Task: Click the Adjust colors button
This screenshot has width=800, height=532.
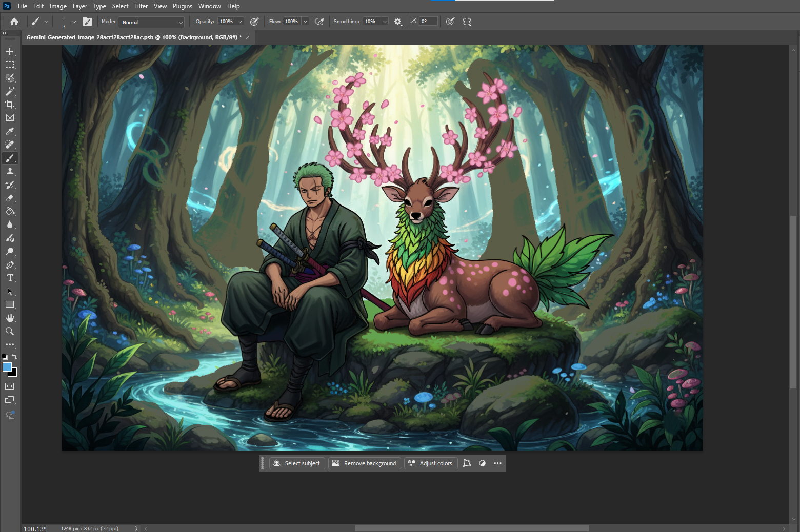Action: [431, 463]
